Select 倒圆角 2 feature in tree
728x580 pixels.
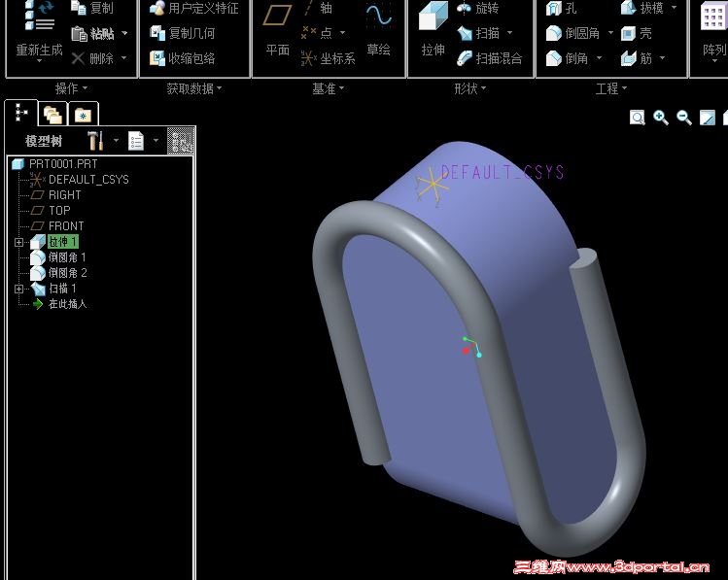click(x=58, y=273)
